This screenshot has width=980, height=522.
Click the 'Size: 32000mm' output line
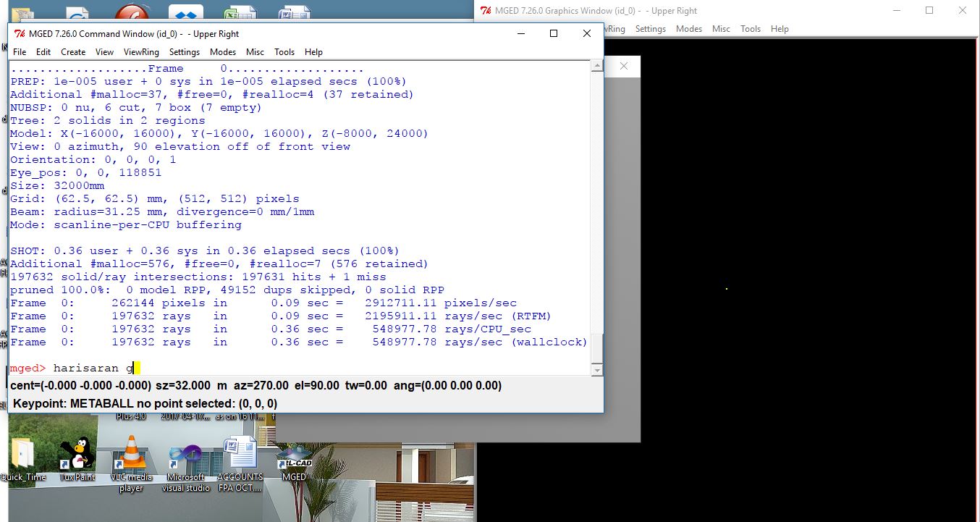pos(57,185)
